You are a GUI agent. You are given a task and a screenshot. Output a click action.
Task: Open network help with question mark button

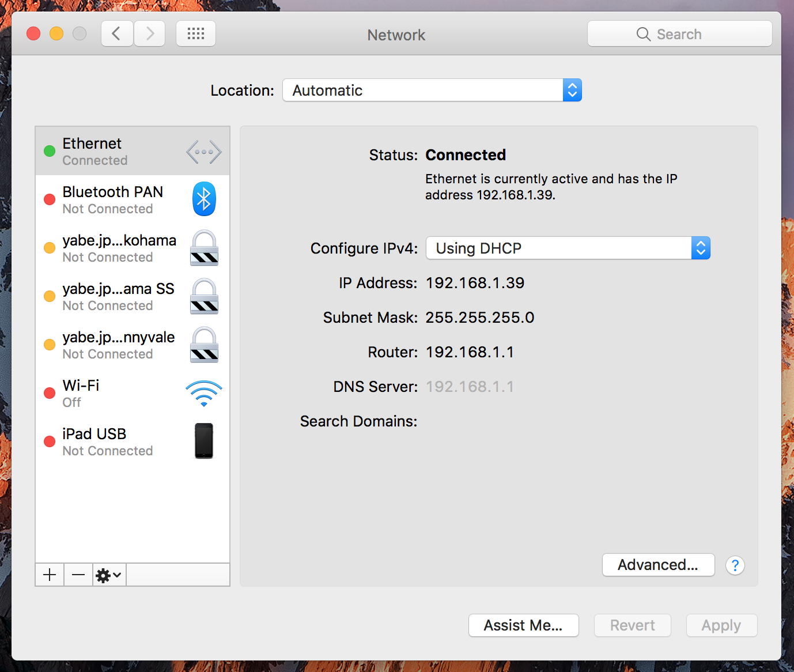click(735, 565)
